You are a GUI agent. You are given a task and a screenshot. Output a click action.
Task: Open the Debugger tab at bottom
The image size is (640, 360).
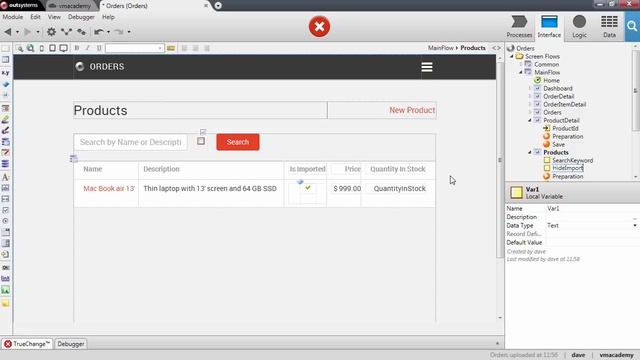pyautogui.click(x=71, y=344)
